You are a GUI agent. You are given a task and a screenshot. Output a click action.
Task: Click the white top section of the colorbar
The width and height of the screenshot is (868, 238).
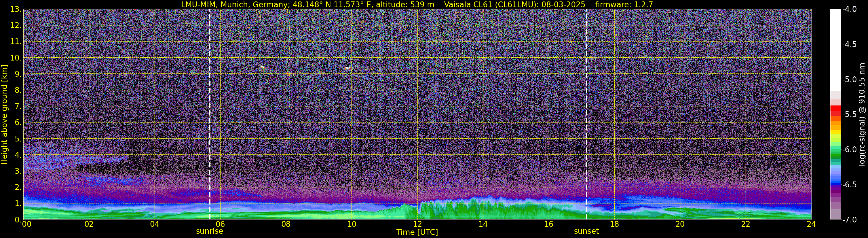(x=836, y=50)
